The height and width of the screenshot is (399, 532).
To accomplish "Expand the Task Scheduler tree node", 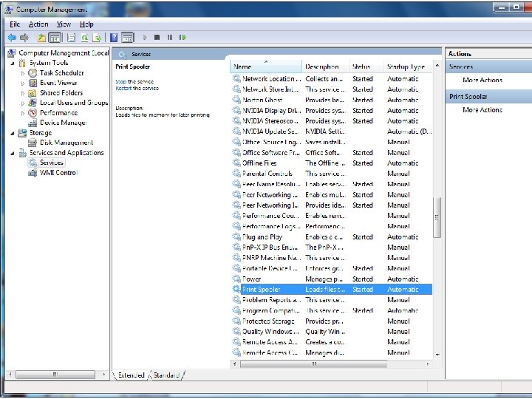I will click(x=23, y=73).
